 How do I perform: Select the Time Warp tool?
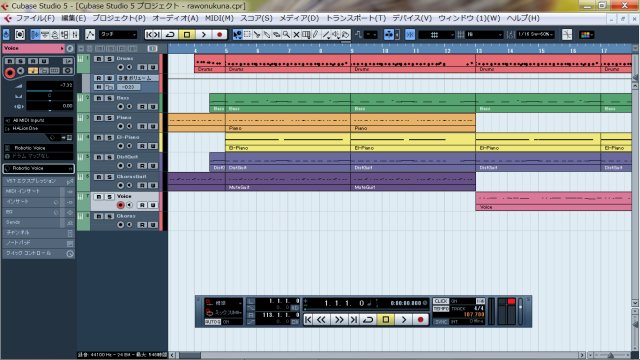tap(306, 35)
